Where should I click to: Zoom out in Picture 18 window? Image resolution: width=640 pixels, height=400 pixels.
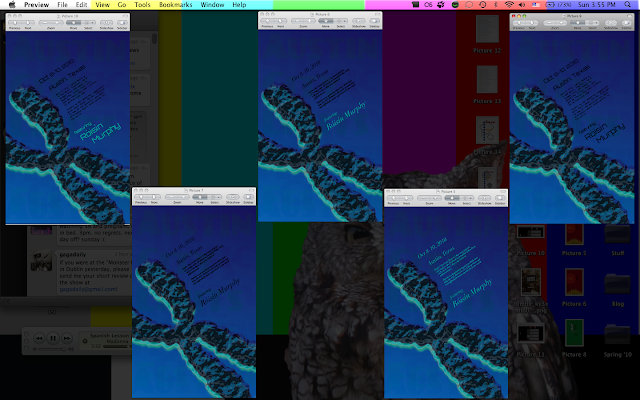(45, 22)
